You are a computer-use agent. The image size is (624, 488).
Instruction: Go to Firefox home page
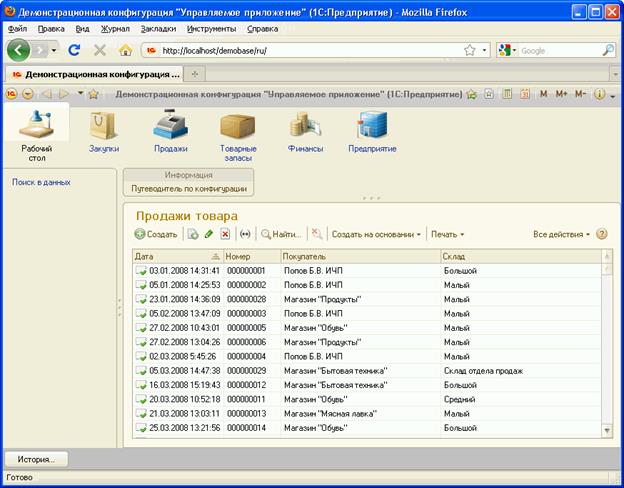[126, 50]
